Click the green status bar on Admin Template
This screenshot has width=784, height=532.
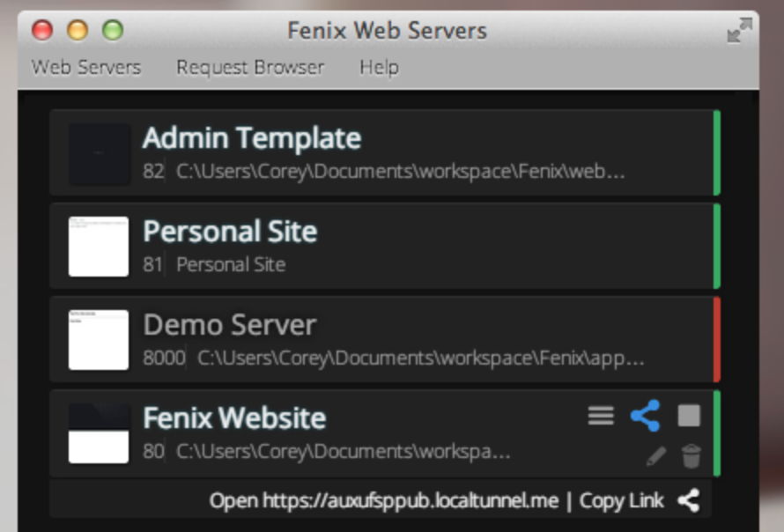tap(716, 152)
